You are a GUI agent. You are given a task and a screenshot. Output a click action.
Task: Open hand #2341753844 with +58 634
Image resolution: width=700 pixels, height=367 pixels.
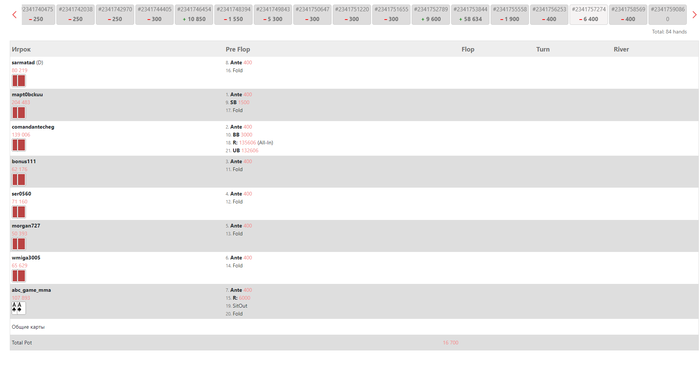[x=470, y=14]
